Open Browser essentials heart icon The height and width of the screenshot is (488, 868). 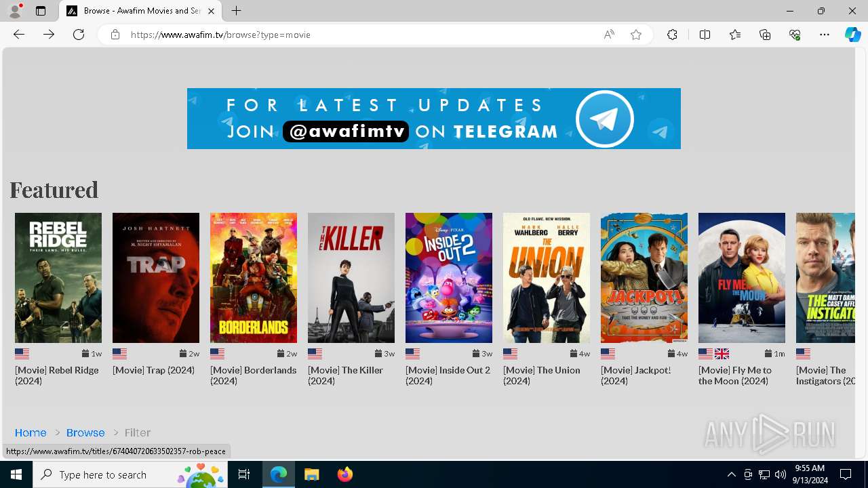click(x=795, y=35)
